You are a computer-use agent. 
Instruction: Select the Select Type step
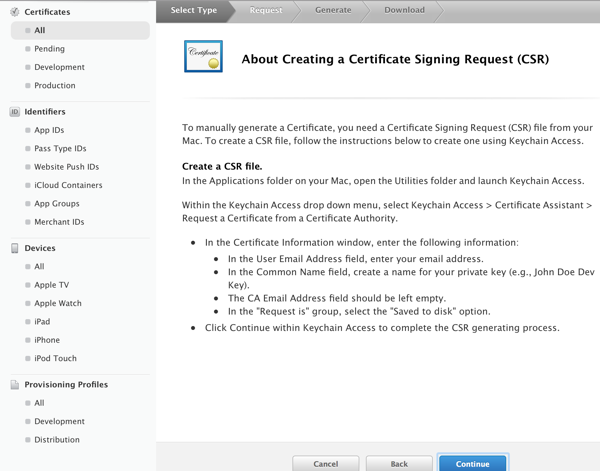pos(194,10)
